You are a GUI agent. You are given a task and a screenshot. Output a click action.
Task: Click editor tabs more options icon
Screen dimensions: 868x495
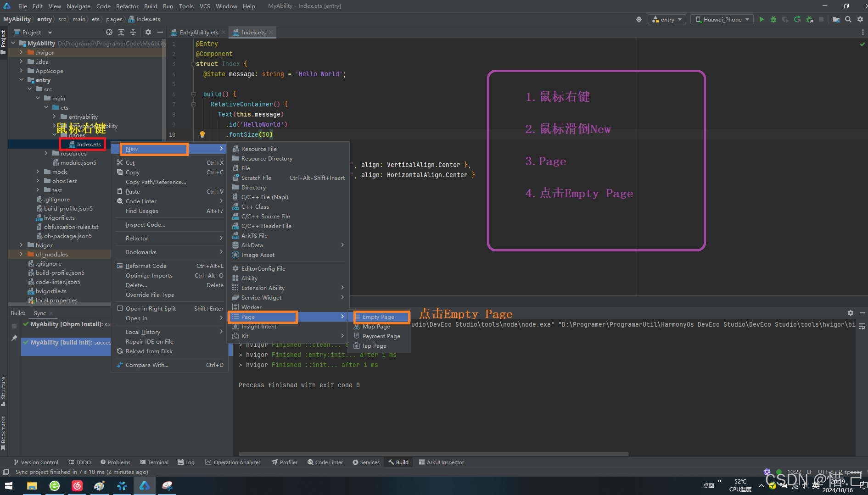coord(862,32)
